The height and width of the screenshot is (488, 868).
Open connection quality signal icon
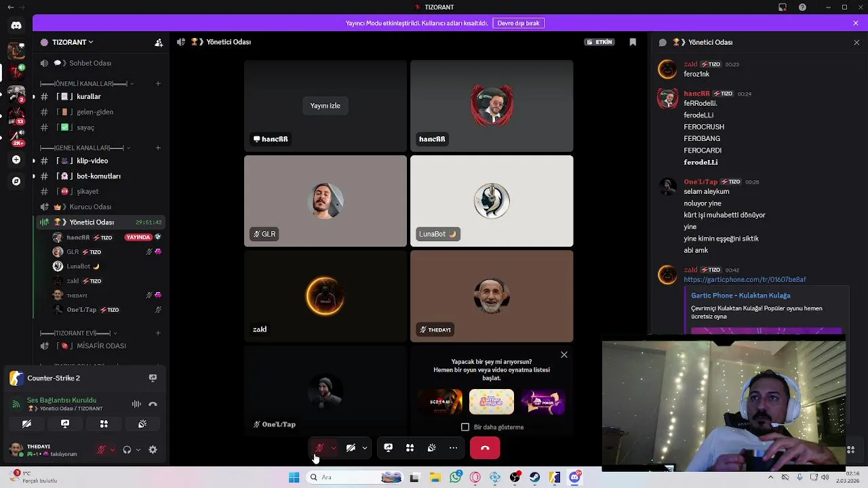(x=16, y=404)
